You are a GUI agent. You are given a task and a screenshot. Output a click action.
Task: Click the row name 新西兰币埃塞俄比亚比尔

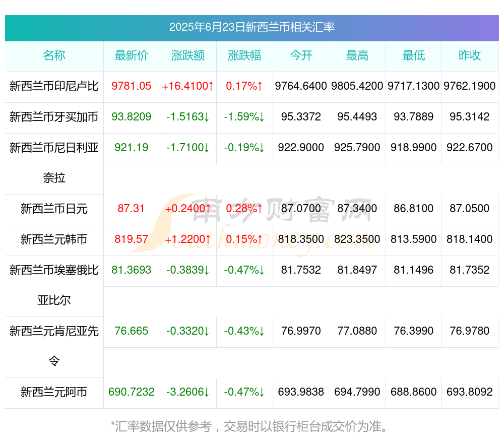54,285
